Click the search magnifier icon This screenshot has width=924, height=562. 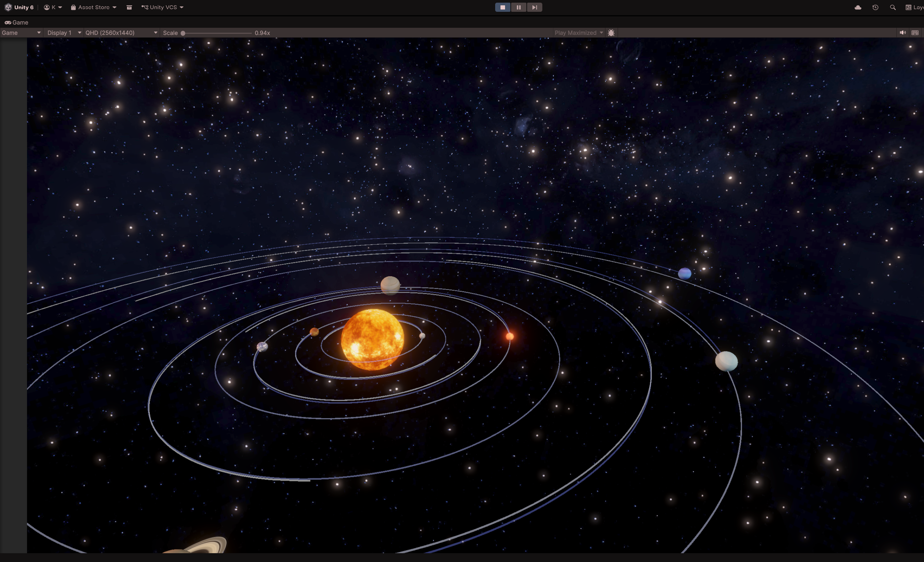[x=893, y=7]
